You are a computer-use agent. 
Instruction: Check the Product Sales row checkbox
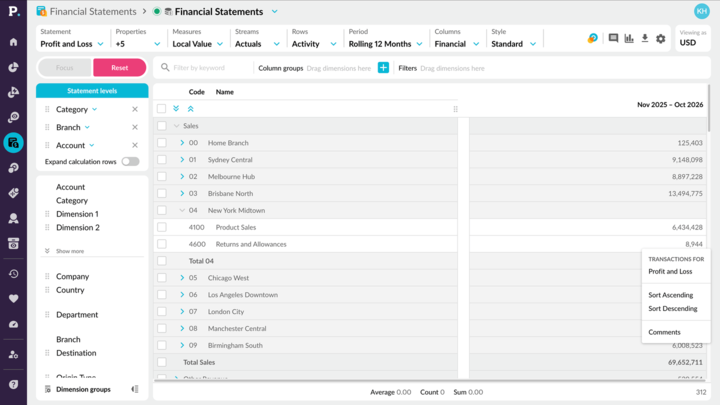162,227
